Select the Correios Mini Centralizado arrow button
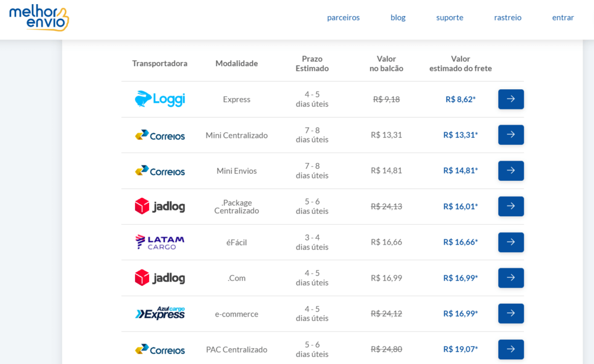The image size is (594, 364). [x=510, y=134]
